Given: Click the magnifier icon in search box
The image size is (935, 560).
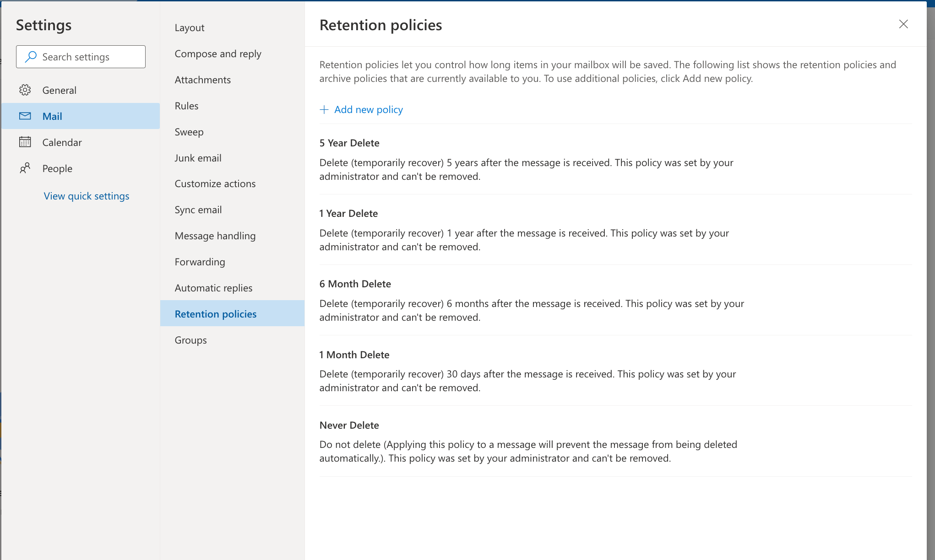Looking at the screenshot, I should click(31, 57).
